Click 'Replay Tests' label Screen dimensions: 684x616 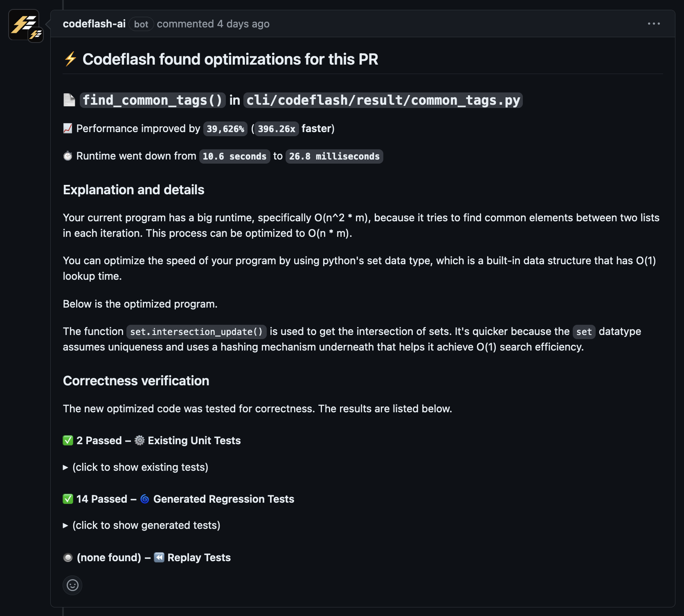(x=199, y=558)
